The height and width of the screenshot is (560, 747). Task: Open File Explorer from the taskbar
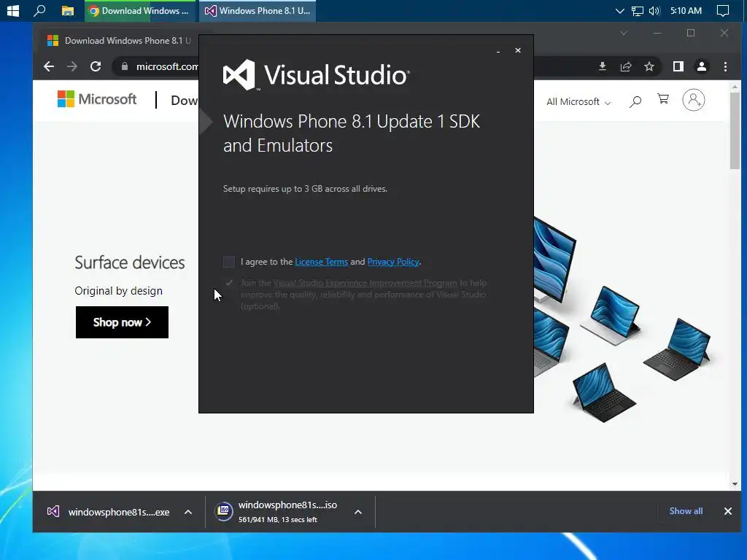[x=68, y=10]
